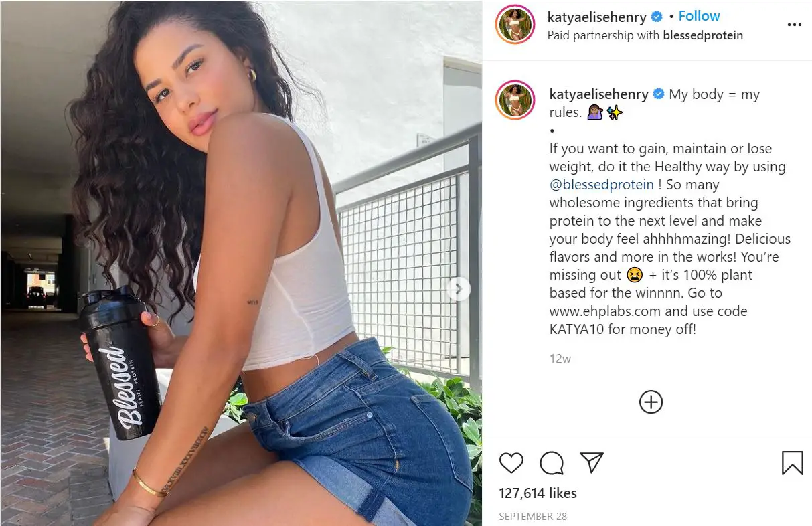Click the caption username katyaelisehenry
The image size is (812, 526).
[598, 94]
